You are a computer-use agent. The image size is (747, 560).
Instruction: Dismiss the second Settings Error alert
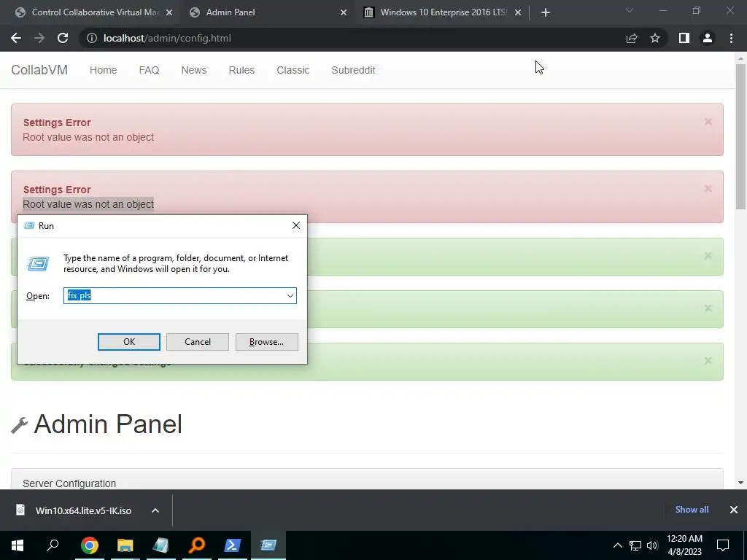[x=708, y=189]
